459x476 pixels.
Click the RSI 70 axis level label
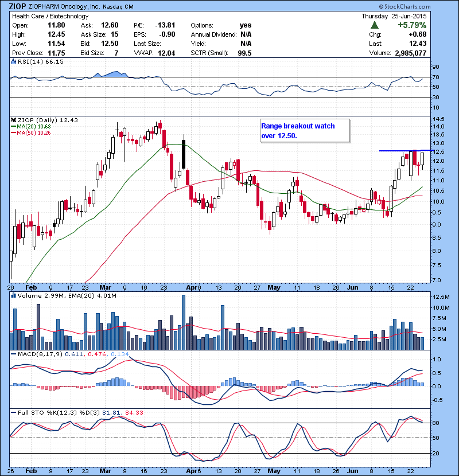436,77
